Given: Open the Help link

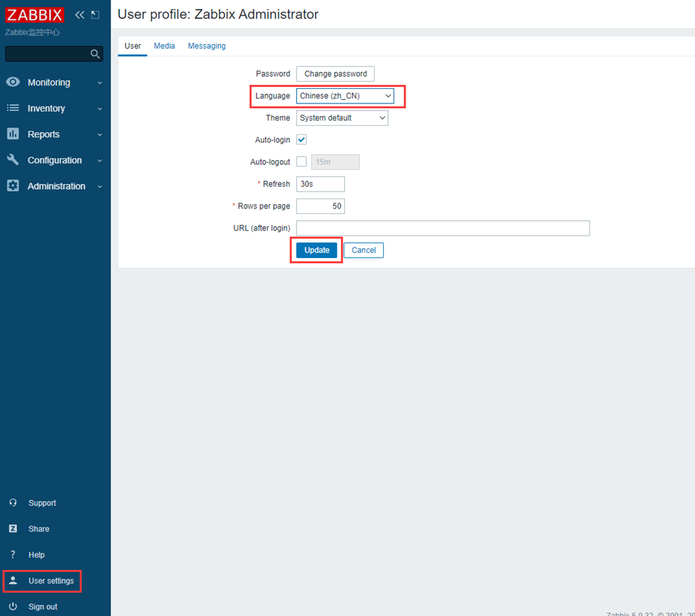Looking at the screenshot, I should pyautogui.click(x=36, y=555).
